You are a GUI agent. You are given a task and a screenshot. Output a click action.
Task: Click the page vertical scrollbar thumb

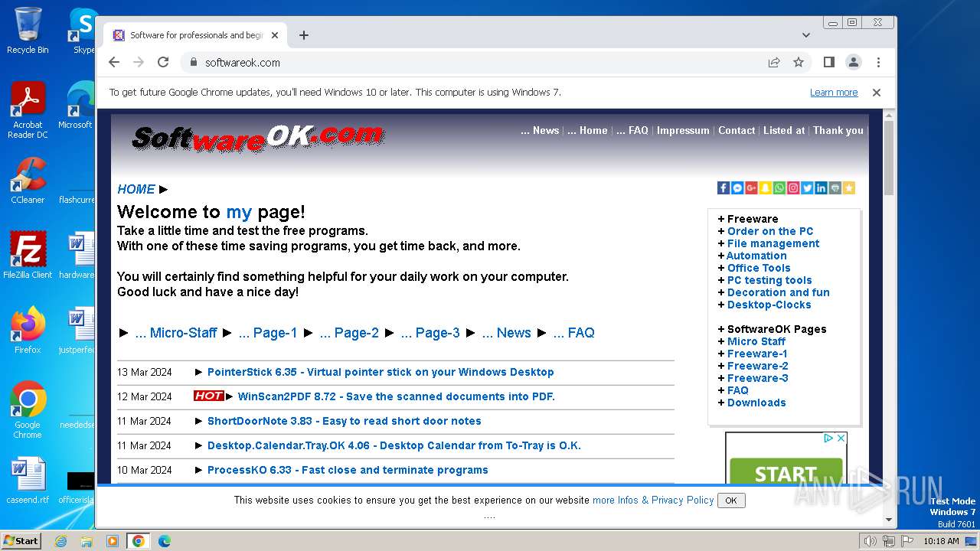[889, 158]
